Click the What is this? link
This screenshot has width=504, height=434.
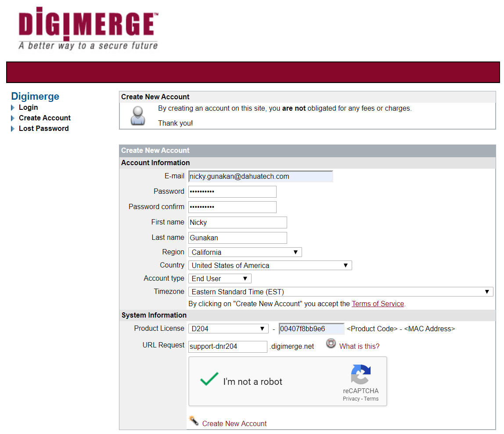[x=360, y=347]
